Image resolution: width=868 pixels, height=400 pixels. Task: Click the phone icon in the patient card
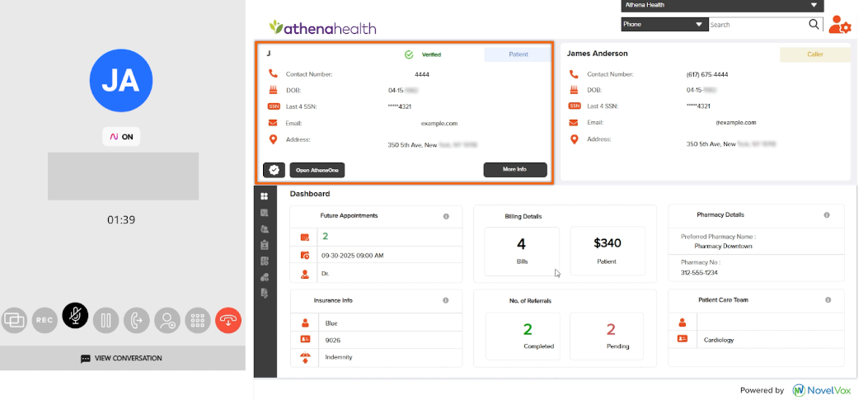pyautogui.click(x=272, y=73)
